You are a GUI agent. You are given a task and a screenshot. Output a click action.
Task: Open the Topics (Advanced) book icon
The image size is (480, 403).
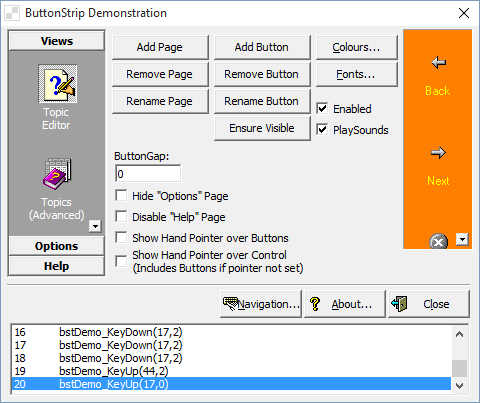57,174
